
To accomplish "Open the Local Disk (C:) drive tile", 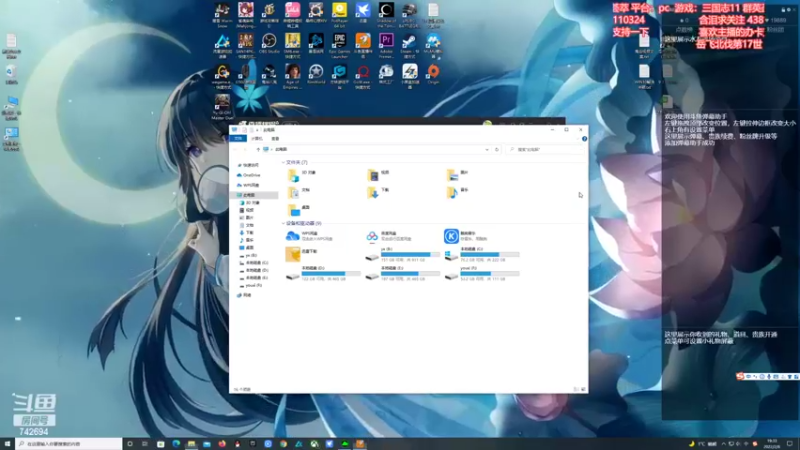I will point(482,254).
